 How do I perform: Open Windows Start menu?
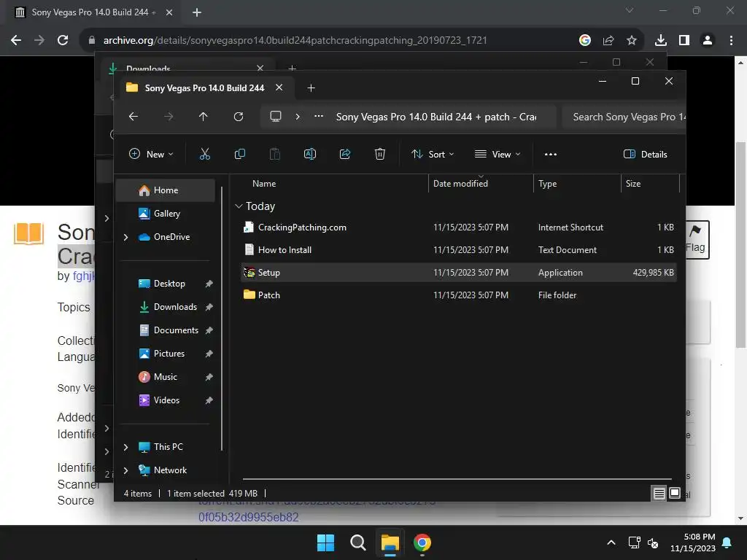point(326,542)
